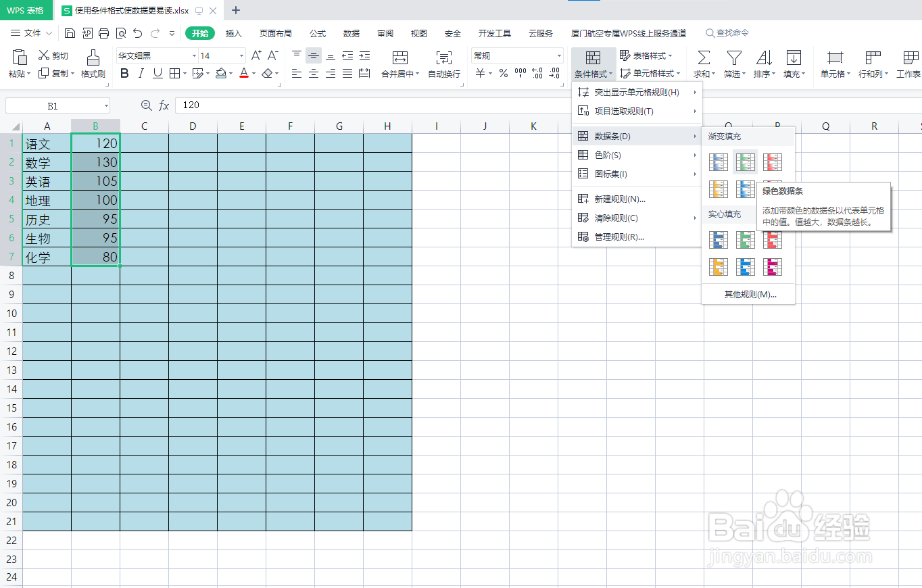Image resolution: width=922 pixels, height=588 pixels.
Task: Toggle top vertical alignment
Action: (x=297, y=56)
